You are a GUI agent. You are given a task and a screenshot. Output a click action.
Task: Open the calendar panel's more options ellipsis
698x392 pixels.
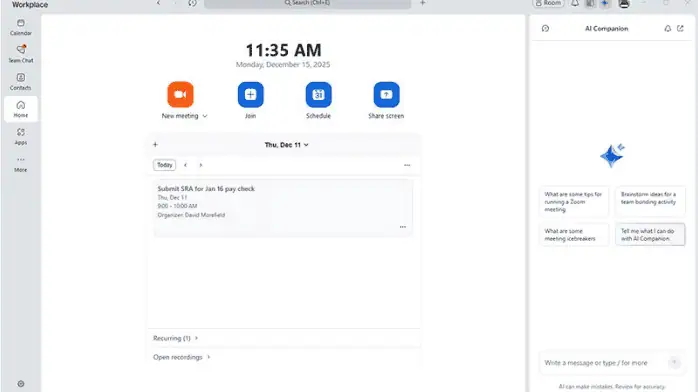(x=407, y=165)
